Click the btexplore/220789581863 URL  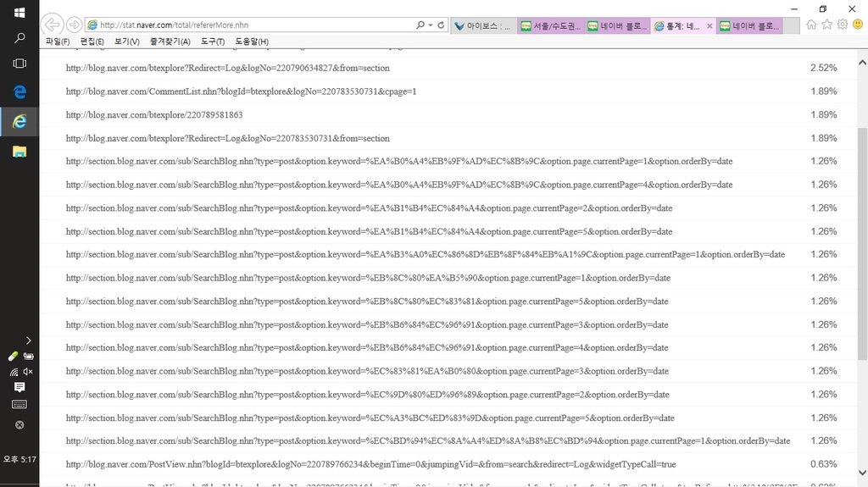tap(154, 114)
